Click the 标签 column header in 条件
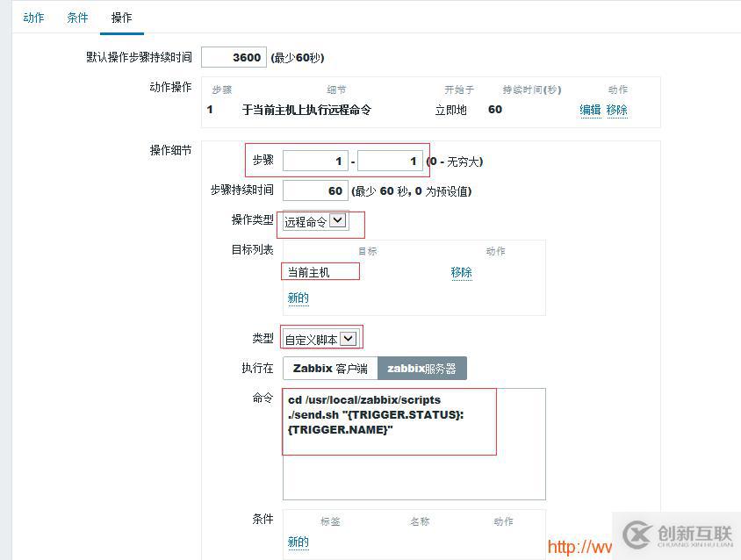Image resolution: width=741 pixels, height=560 pixels. (330, 521)
